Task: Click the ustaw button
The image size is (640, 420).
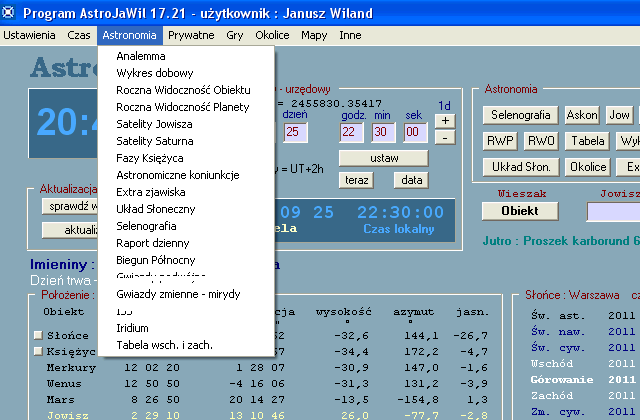Action: (x=384, y=158)
